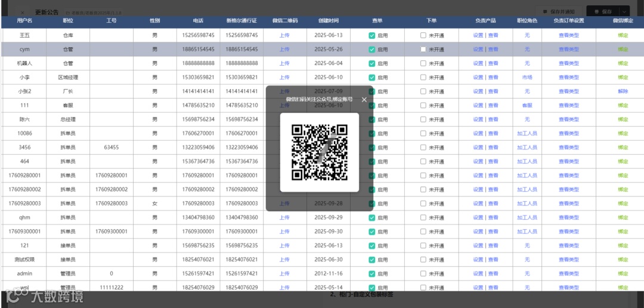The image size is (644, 308).
Task: Click 加工人员 role link for user 10086
Action: coord(527,133)
